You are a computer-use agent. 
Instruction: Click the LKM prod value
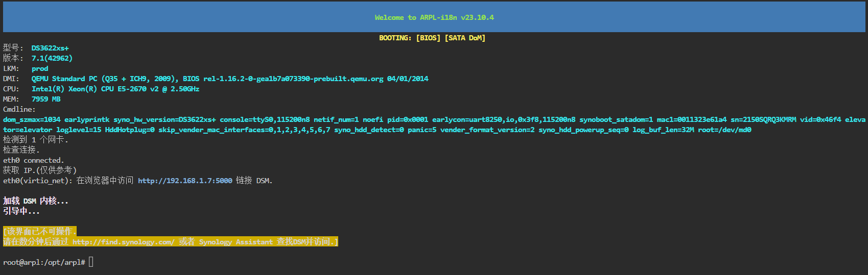(x=40, y=68)
